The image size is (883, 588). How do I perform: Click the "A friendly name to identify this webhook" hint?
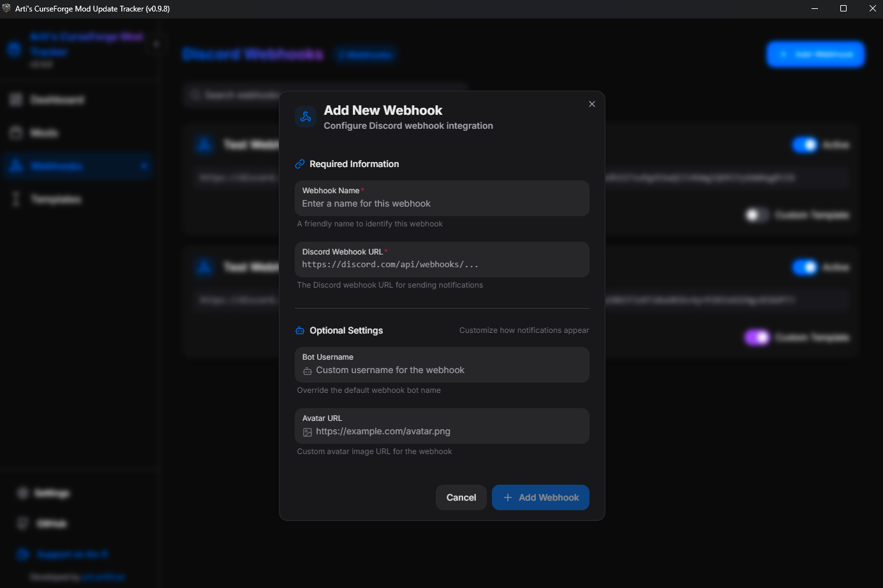[369, 224]
